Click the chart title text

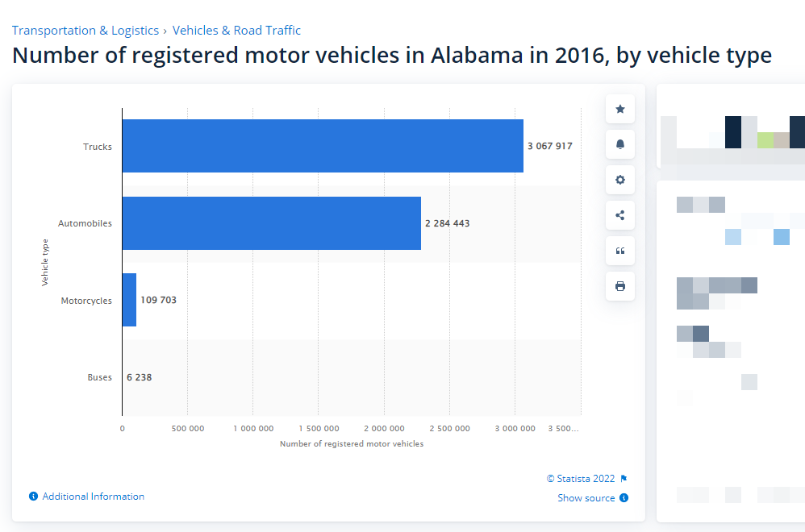click(391, 55)
